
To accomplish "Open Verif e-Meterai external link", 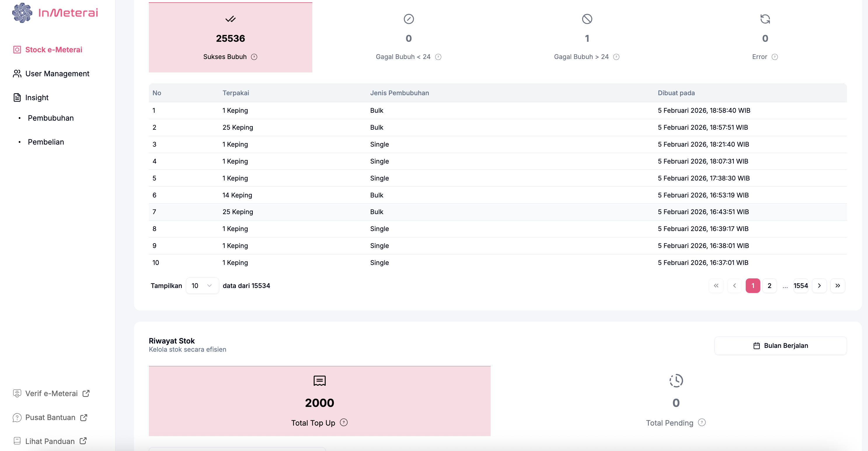I will tap(51, 393).
